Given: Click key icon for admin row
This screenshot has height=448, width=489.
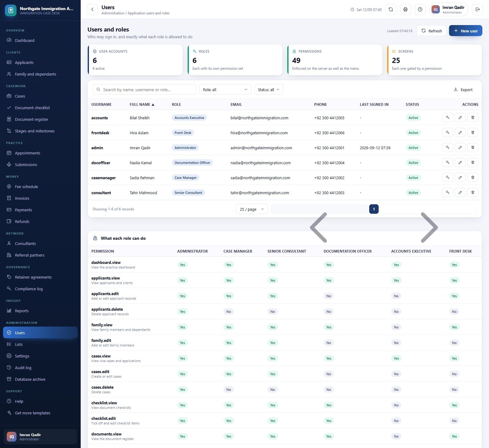Looking at the screenshot, I should pos(447,147).
